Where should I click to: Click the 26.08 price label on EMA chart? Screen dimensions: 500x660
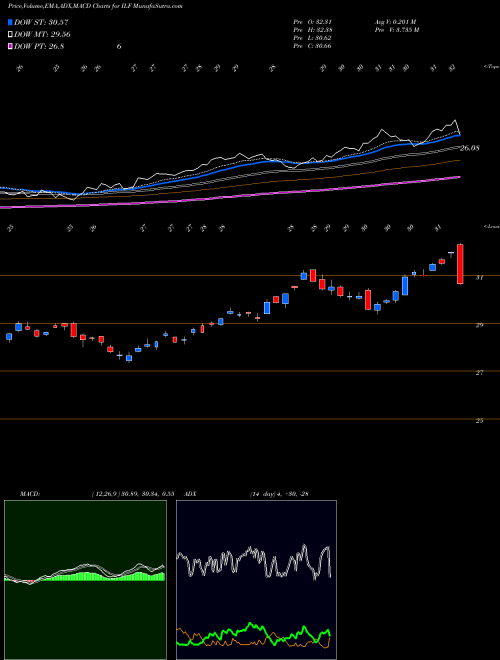click(470, 148)
